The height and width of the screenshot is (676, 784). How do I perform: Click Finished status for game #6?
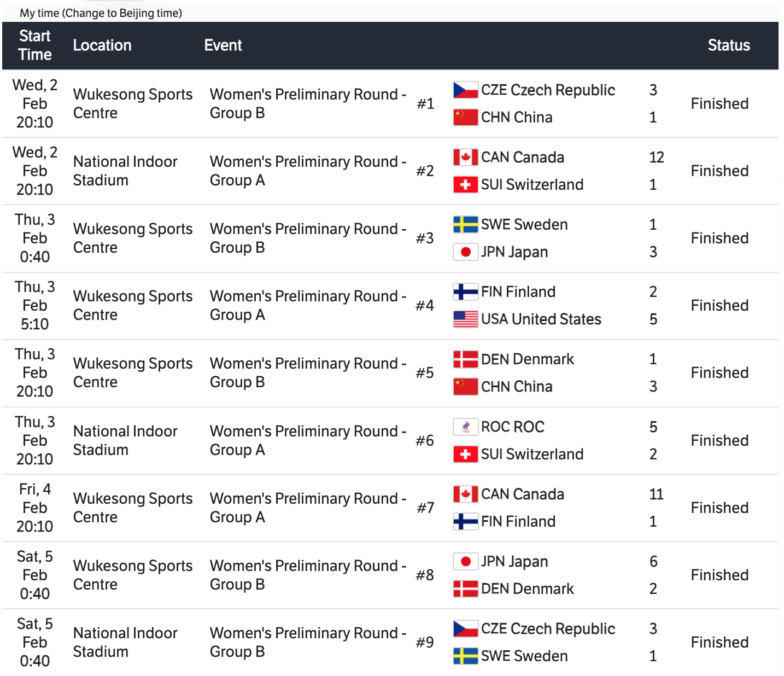coord(719,441)
